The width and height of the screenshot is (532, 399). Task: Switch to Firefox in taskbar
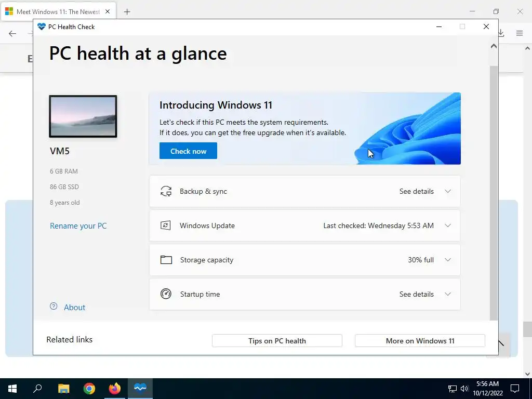115,389
